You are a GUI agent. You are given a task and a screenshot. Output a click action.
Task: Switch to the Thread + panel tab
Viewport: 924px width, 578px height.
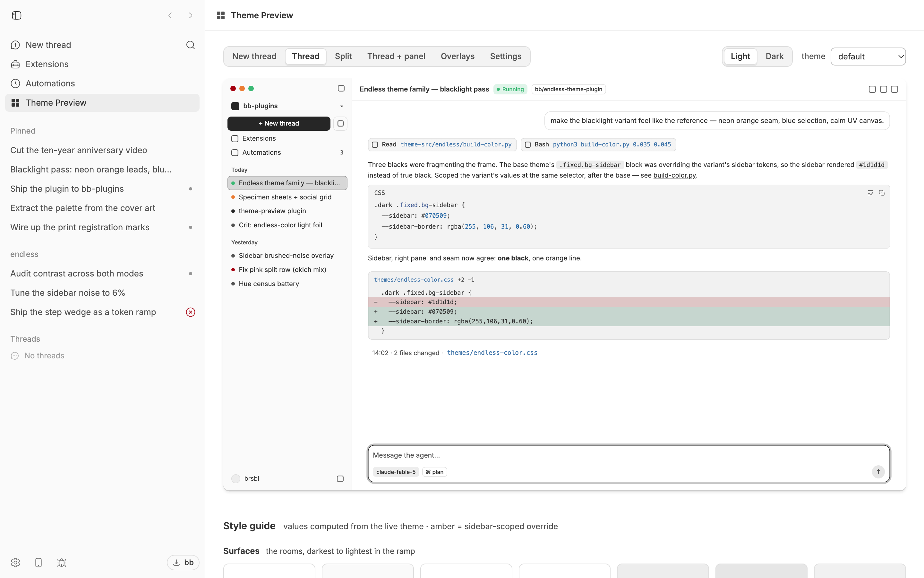pos(396,56)
